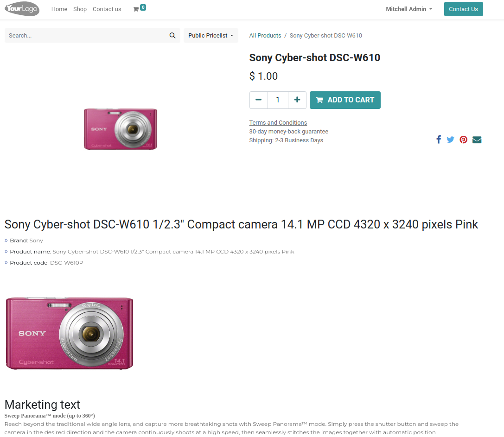Click the YourLogo site logo
This screenshot has width=504, height=437.
coord(22,9)
